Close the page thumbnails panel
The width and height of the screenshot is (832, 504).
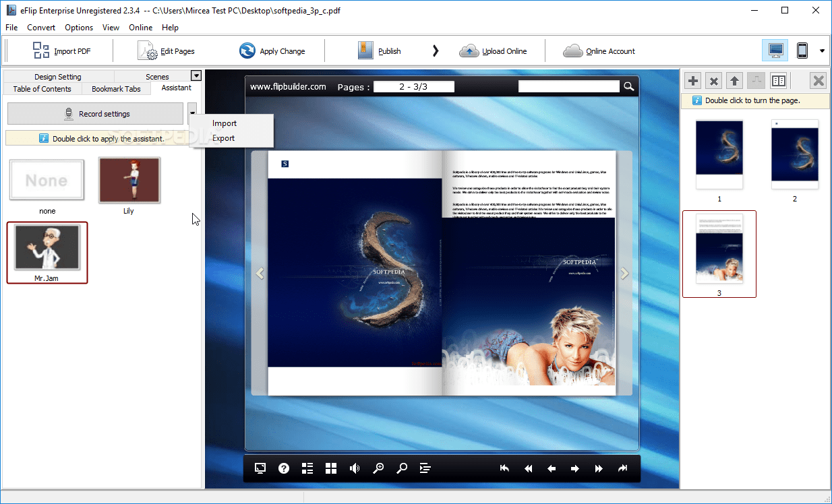[819, 81]
